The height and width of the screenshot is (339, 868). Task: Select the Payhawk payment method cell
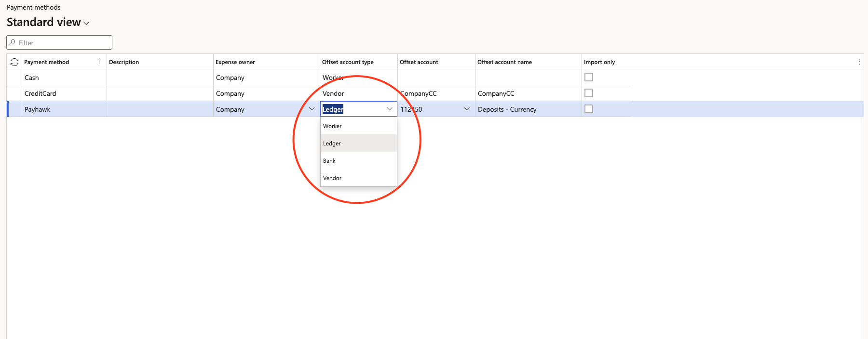point(64,109)
